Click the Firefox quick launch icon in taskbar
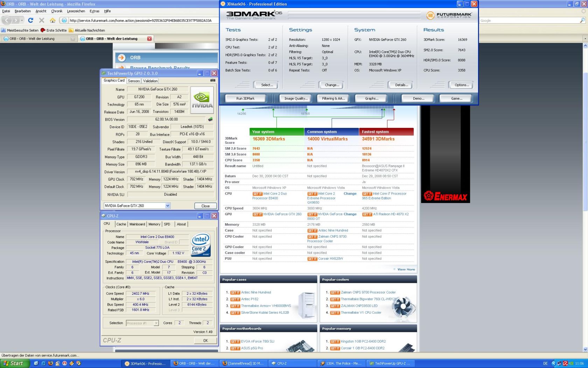The image size is (588, 368). (50, 363)
